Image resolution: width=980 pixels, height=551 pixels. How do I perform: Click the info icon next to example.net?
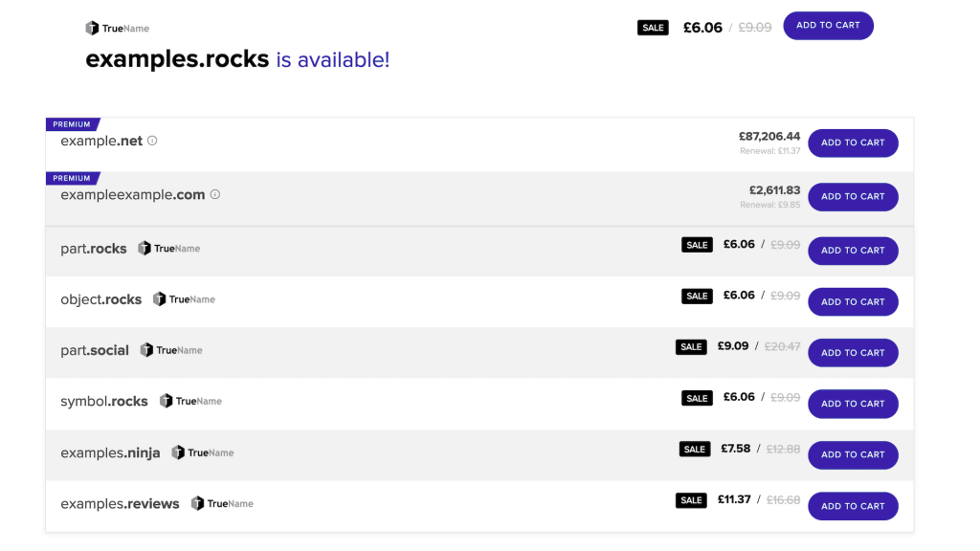point(152,141)
